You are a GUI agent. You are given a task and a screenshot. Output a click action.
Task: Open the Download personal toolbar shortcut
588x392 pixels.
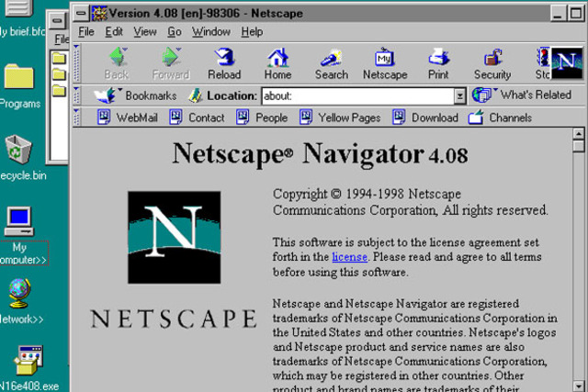[x=424, y=118]
